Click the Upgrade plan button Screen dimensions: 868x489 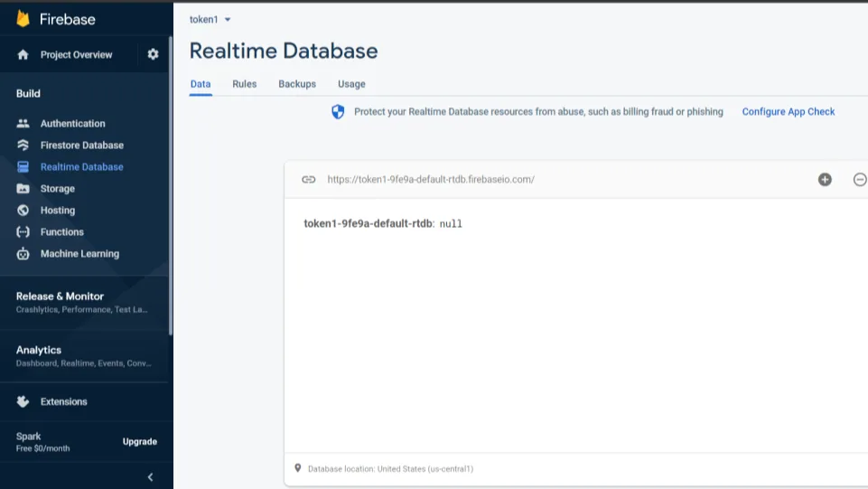139,441
